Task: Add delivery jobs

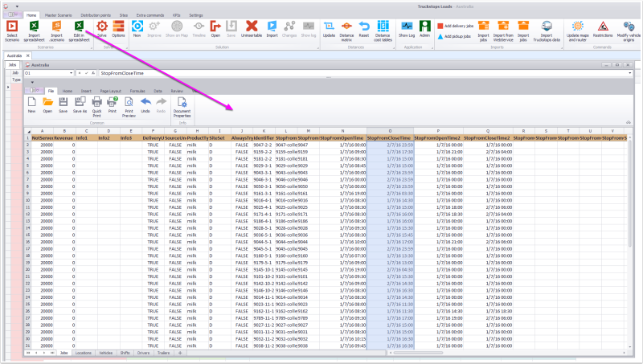Action: point(455,26)
